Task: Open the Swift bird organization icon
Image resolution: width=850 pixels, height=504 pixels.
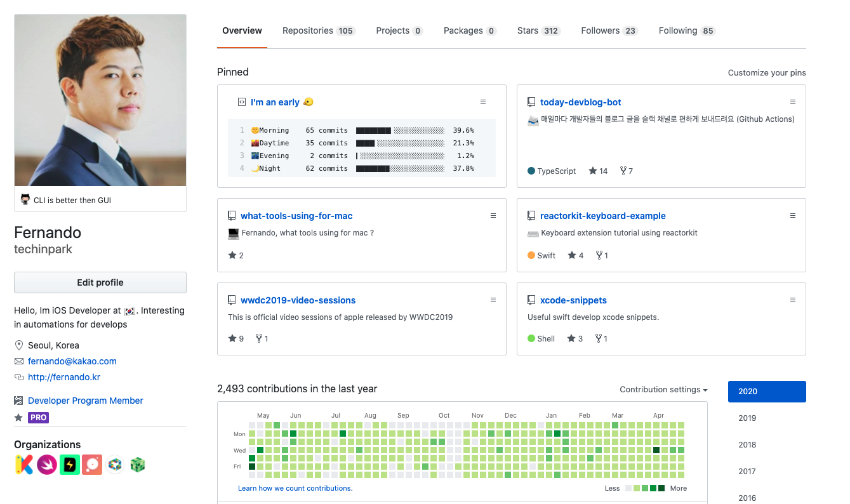Action: coord(46,465)
